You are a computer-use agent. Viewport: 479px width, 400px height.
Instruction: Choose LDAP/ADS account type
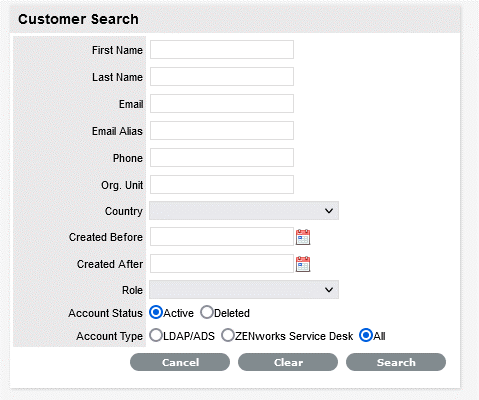point(156,335)
